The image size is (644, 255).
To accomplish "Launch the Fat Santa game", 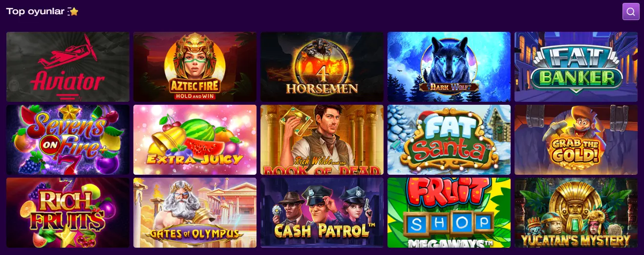I will coord(449,139).
